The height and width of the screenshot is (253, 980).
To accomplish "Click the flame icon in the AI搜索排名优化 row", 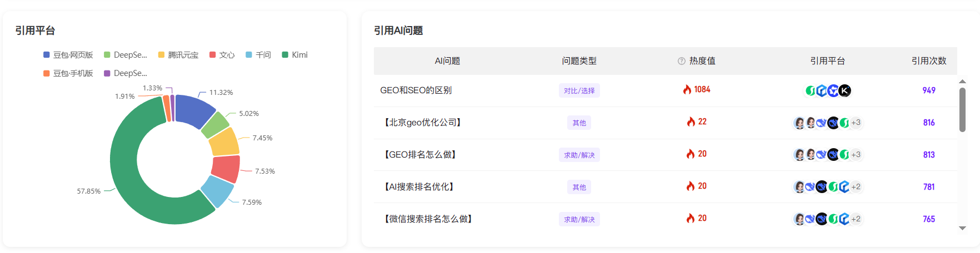I will 691,186.
